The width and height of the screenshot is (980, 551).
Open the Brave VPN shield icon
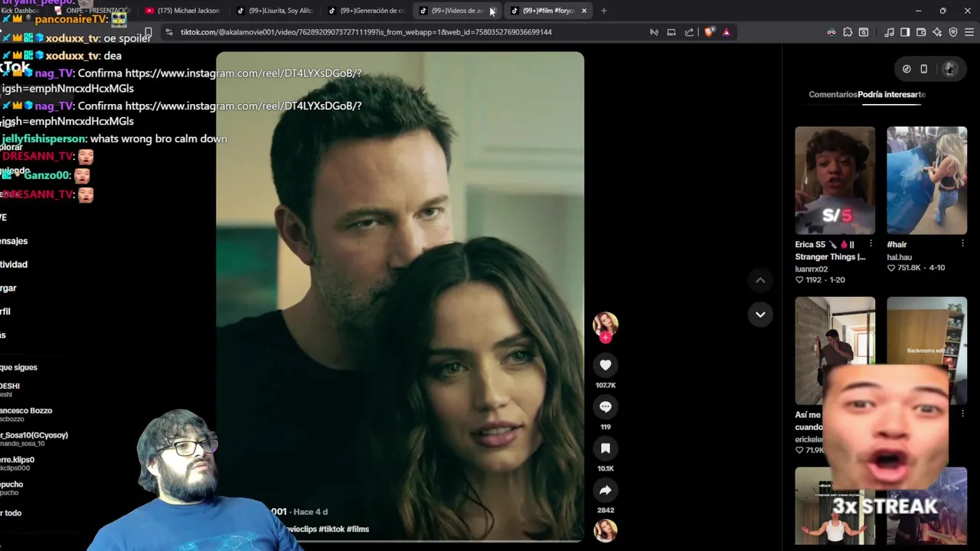953,32
